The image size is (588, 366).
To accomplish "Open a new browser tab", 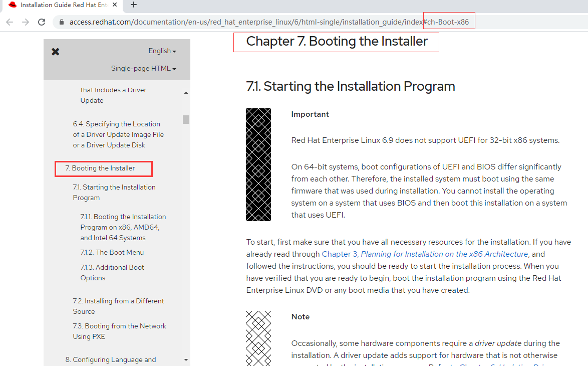I will pos(134,5).
